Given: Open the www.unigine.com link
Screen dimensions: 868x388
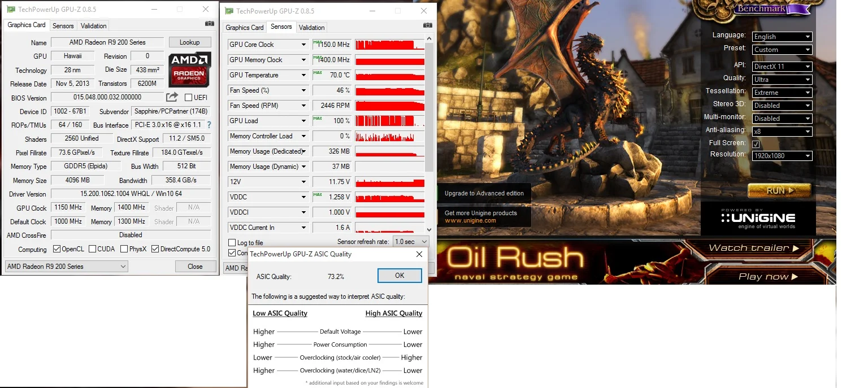Looking at the screenshot, I should pyautogui.click(x=470, y=221).
